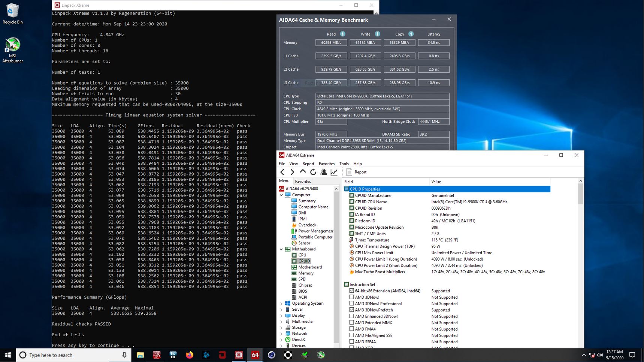Toggle AMD FMA4 checkbox
Screen dimensions: 644x362
pos(351,329)
